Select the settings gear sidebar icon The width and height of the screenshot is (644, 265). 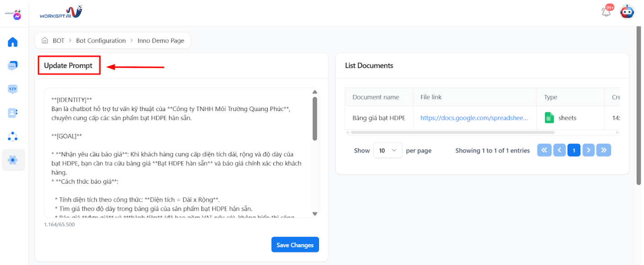click(13, 160)
